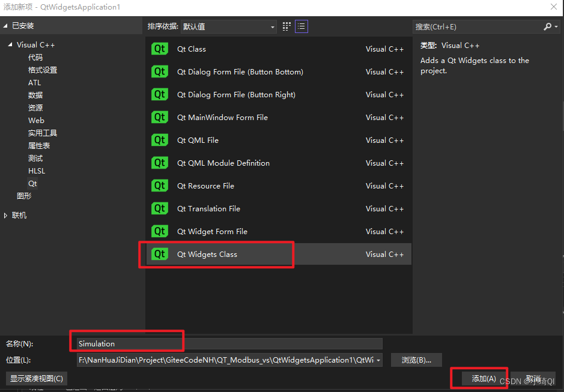This screenshot has width=564, height=392.
Task: Select Qt QML Module Definition
Action: (223, 163)
